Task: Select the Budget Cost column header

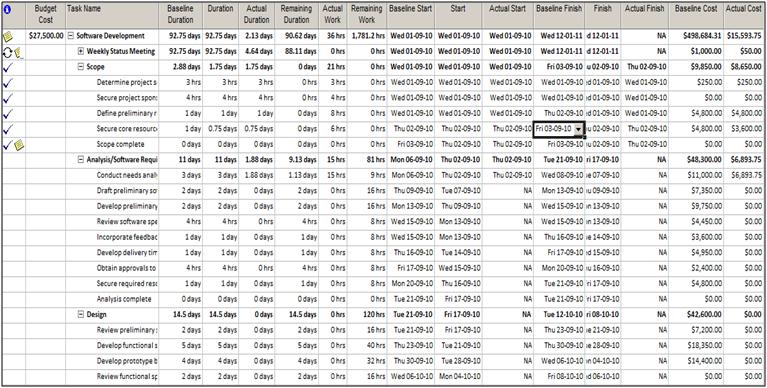Action: [45, 15]
